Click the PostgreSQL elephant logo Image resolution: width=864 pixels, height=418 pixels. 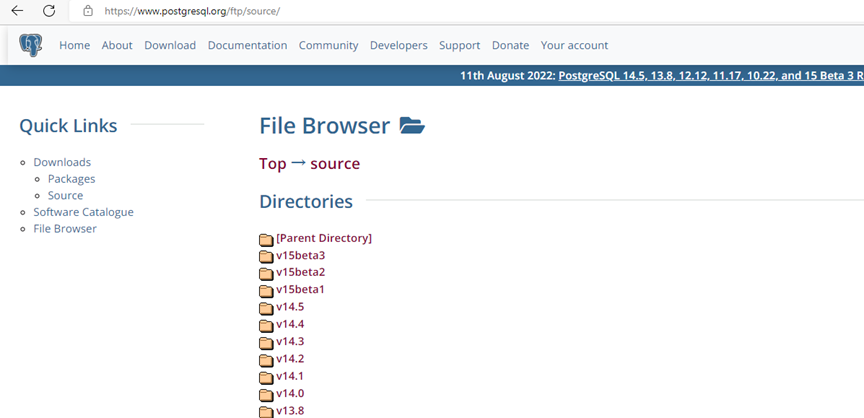(x=30, y=45)
